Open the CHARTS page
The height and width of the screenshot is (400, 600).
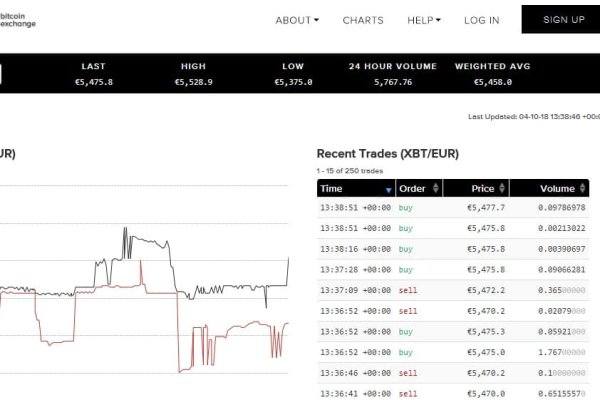[x=363, y=20]
